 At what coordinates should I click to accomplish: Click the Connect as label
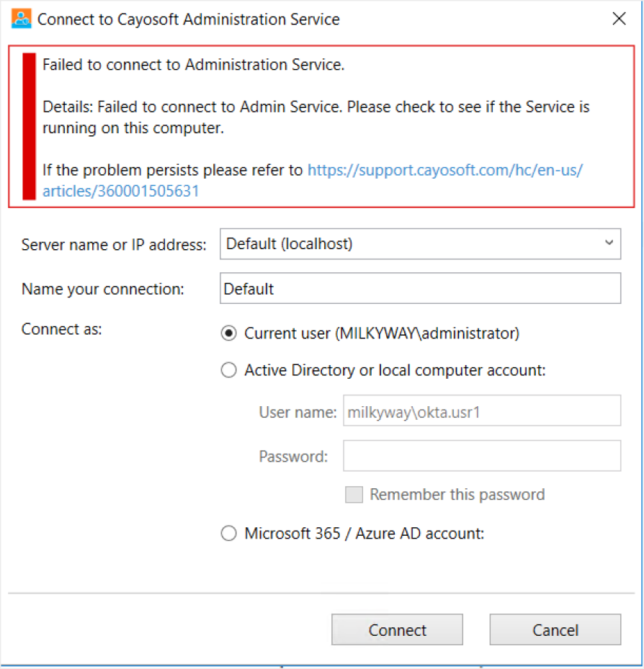pyautogui.click(x=62, y=329)
